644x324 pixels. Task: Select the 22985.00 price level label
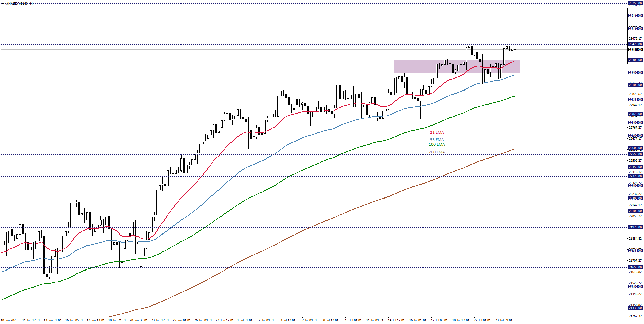point(635,100)
